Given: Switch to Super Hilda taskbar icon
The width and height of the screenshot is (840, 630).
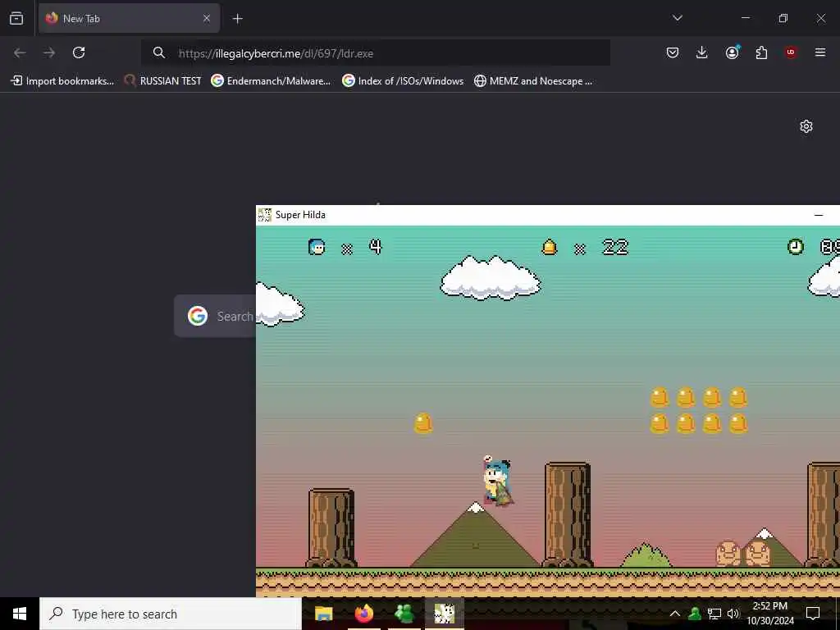Looking at the screenshot, I should pyautogui.click(x=444, y=614).
